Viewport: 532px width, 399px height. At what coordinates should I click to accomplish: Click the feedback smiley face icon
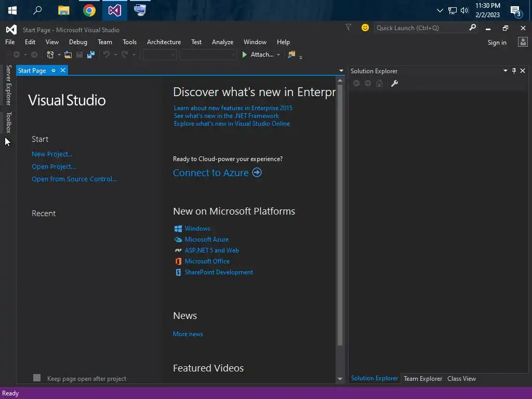coord(365,28)
